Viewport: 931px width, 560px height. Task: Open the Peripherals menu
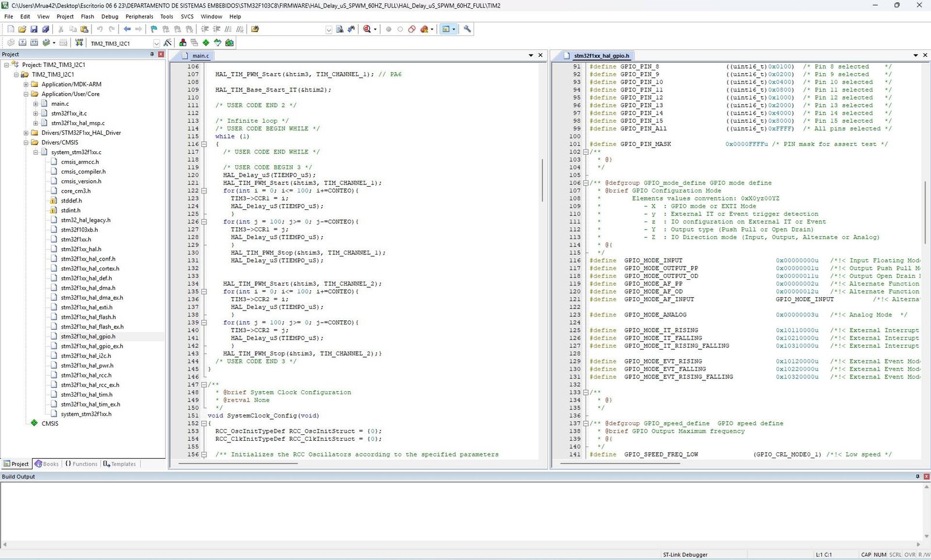[x=139, y=16]
